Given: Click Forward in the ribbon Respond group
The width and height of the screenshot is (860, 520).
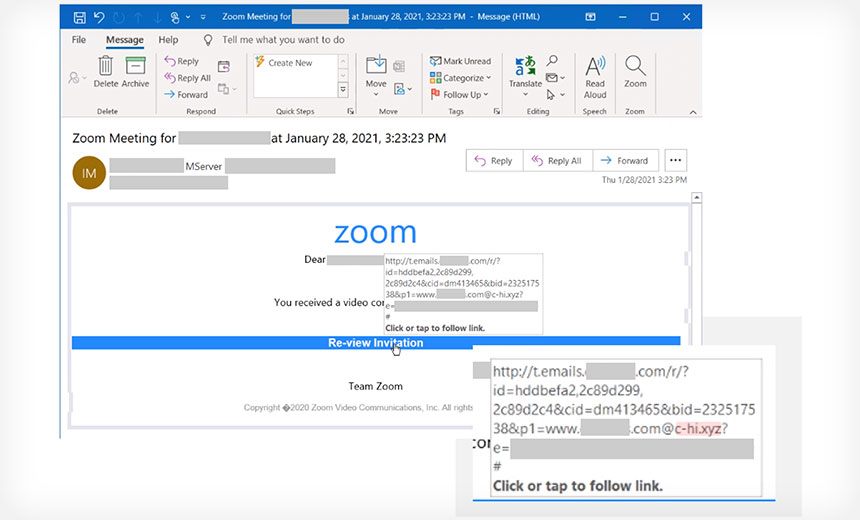Looking at the screenshot, I should [x=186, y=94].
